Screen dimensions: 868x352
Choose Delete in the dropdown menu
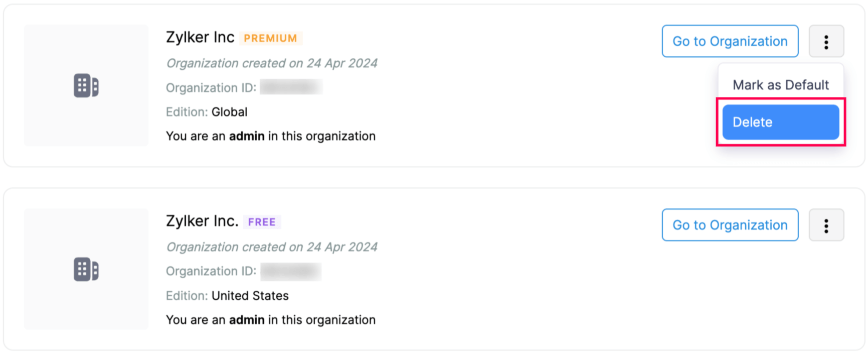pyautogui.click(x=780, y=122)
